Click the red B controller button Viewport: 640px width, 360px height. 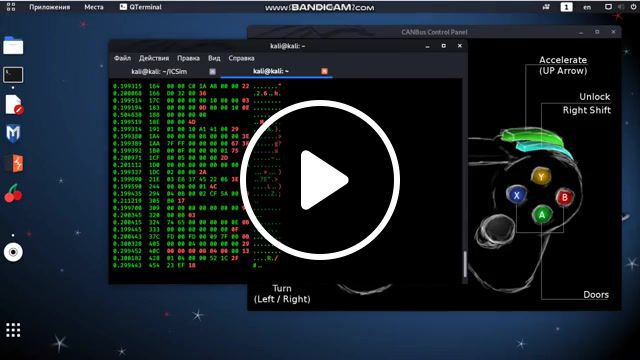pos(565,198)
